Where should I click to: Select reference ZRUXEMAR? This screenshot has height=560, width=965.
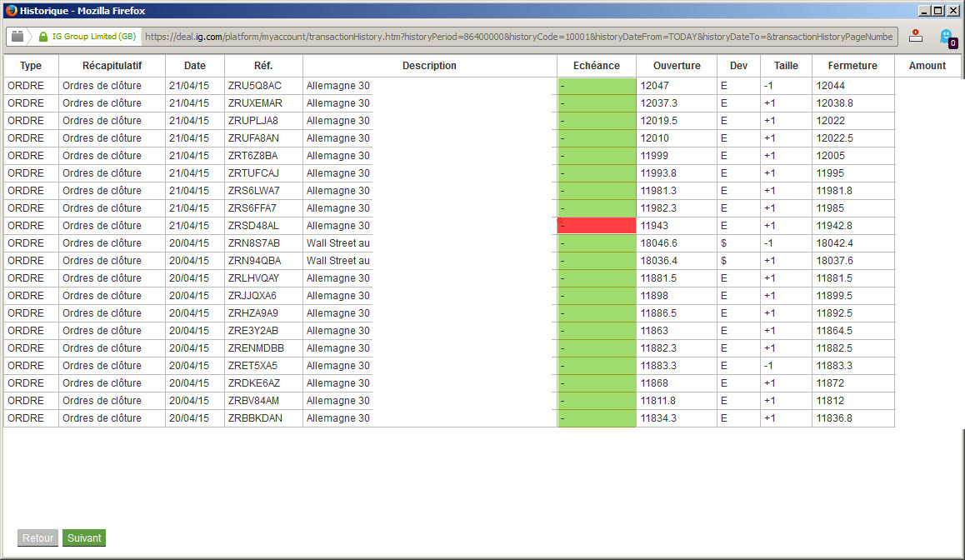(x=255, y=103)
